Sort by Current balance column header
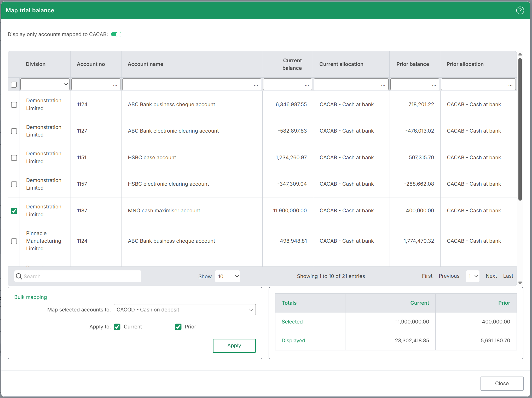The width and height of the screenshot is (532, 398). tap(292, 64)
